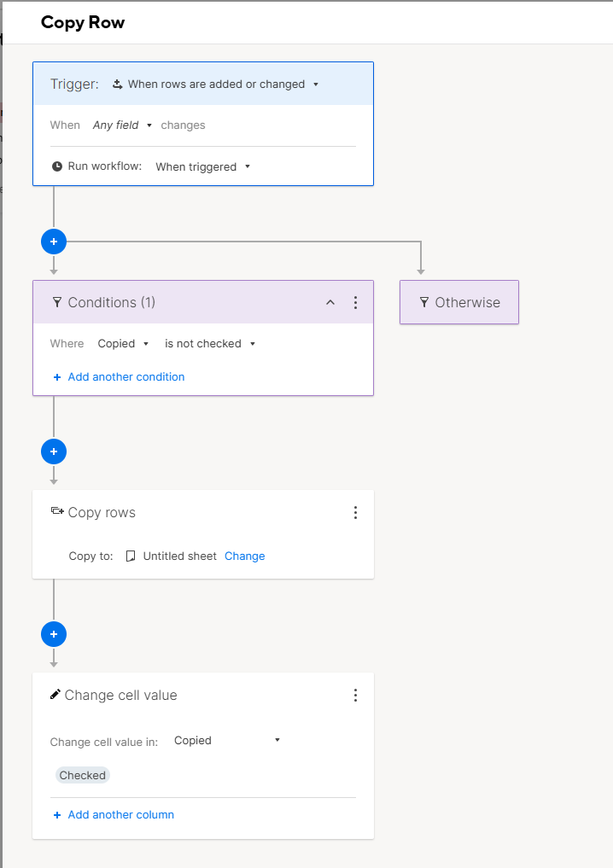Open the Change cell value three-dot menu
613x868 pixels.
[x=355, y=696]
